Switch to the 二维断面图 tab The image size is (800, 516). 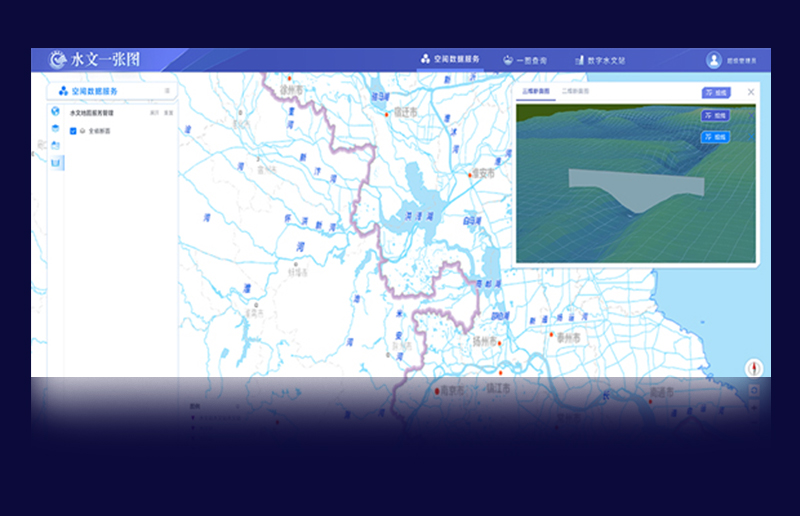[575, 91]
